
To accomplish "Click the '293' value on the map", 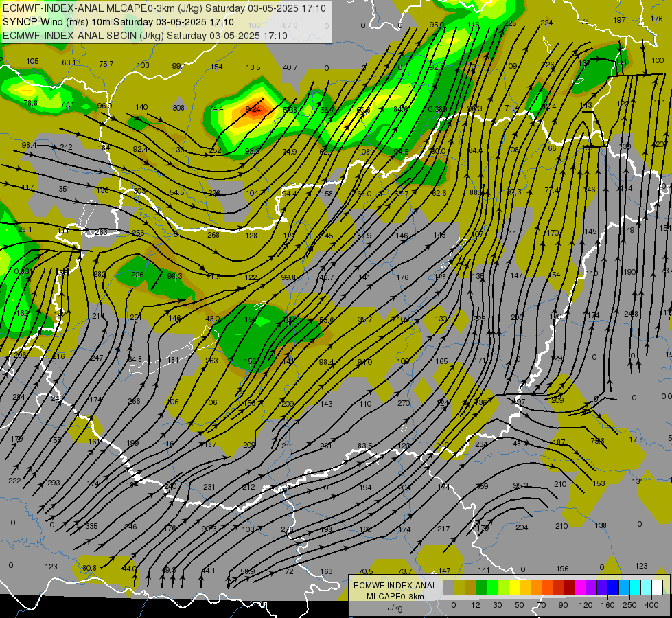I will pyautogui.click(x=54, y=483).
